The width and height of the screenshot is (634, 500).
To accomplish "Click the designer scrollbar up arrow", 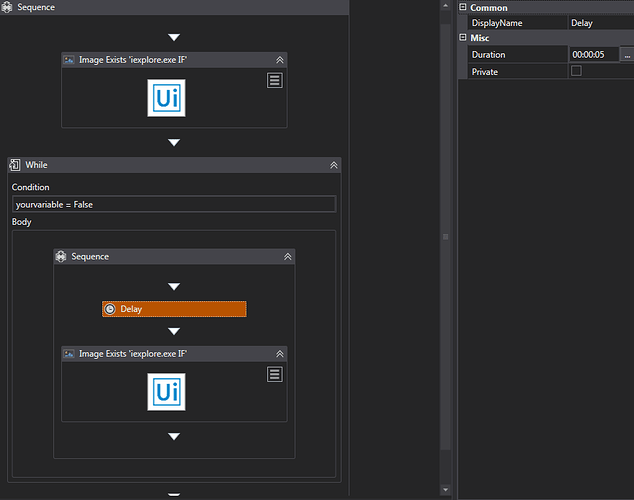I will coord(445,6).
